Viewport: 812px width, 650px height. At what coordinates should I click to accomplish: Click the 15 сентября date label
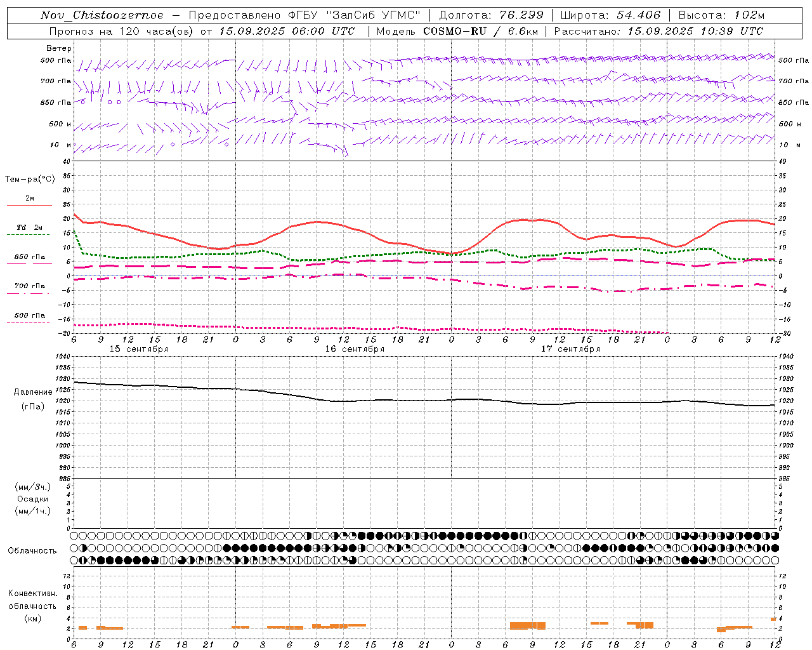pyautogui.click(x=139, y=349)
